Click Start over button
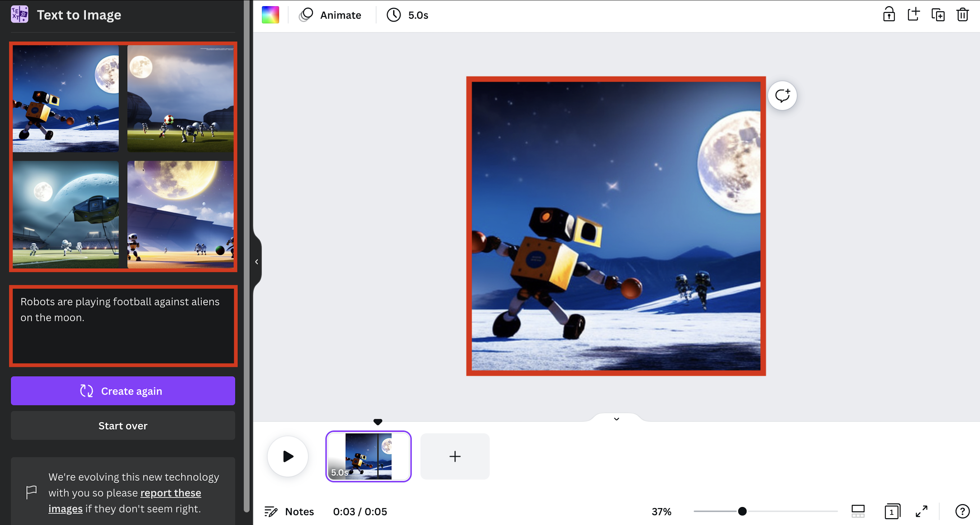 (x=123, y=426)
